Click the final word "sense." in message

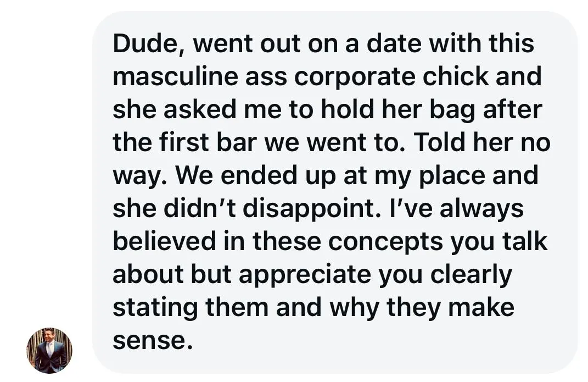point(153,340)
